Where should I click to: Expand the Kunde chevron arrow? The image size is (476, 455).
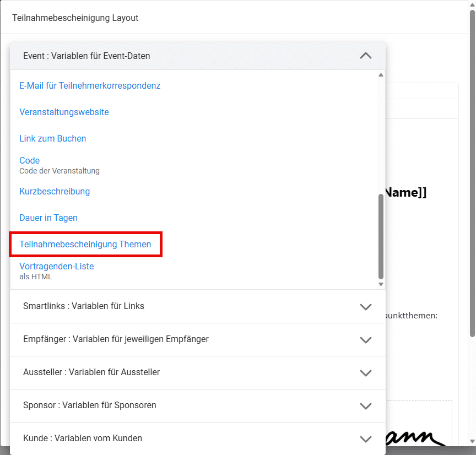click(365, 438)
